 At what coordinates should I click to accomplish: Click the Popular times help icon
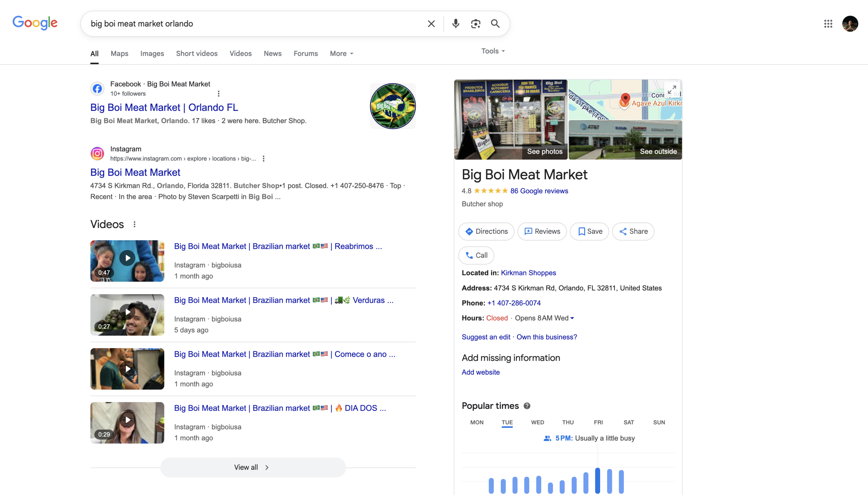(x=527, y=405)
